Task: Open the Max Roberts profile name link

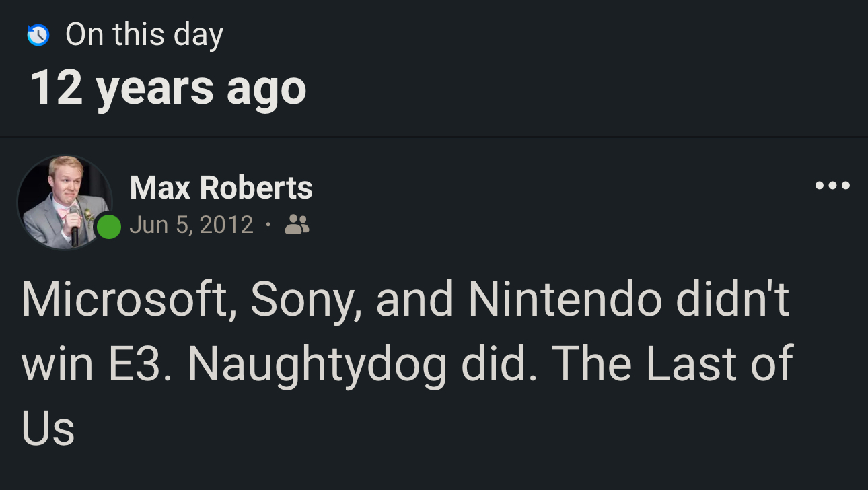Action: coord(221,187)
